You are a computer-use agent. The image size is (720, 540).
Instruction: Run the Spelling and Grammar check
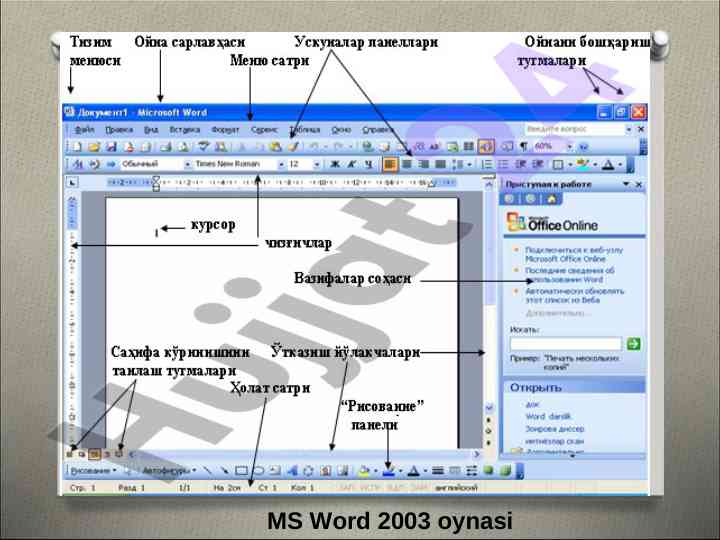coord(203,147)
